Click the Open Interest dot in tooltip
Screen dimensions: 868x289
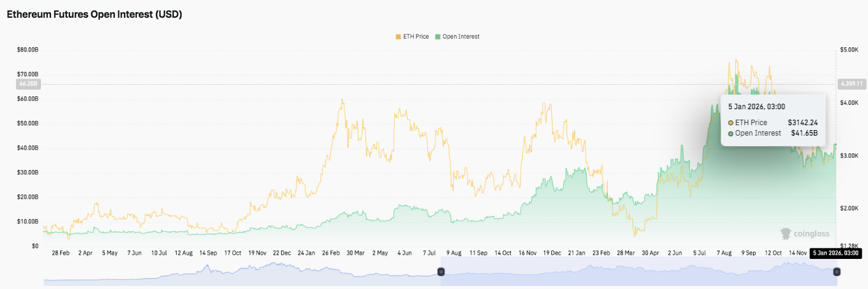[x=730, y=133]
